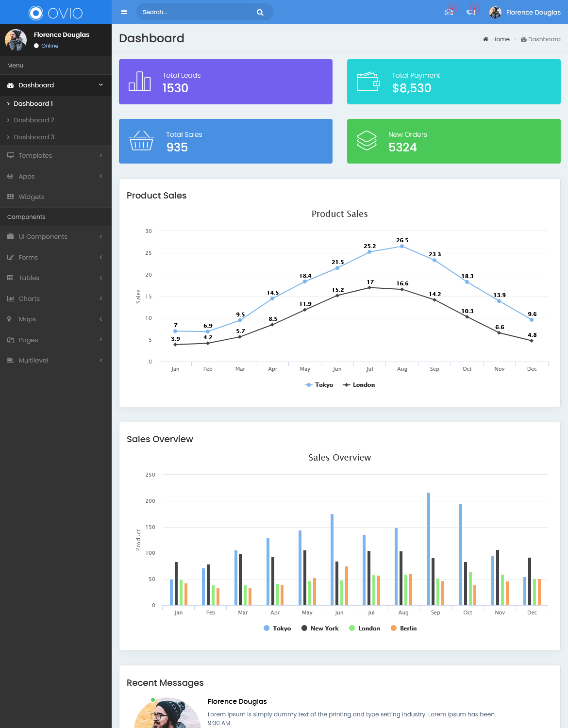568x728 pixels.
Task: Select Charts menu item label
Action: click(x=29, y=298)
